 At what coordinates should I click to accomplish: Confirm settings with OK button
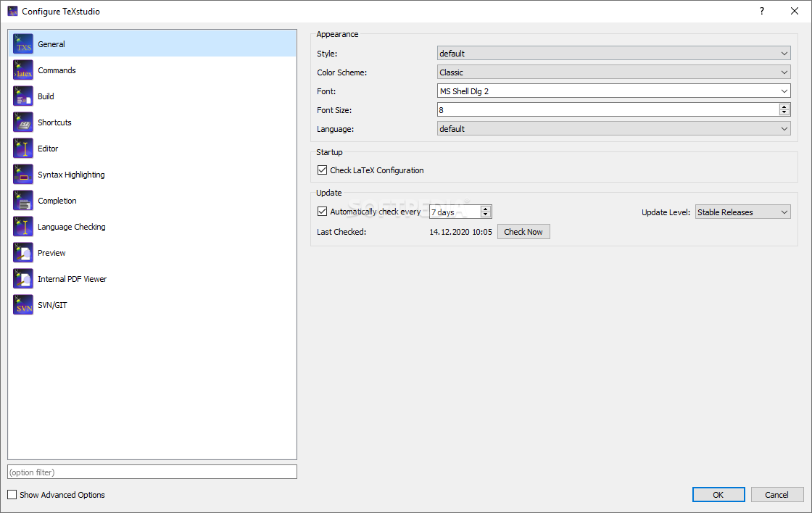point(718,494)
